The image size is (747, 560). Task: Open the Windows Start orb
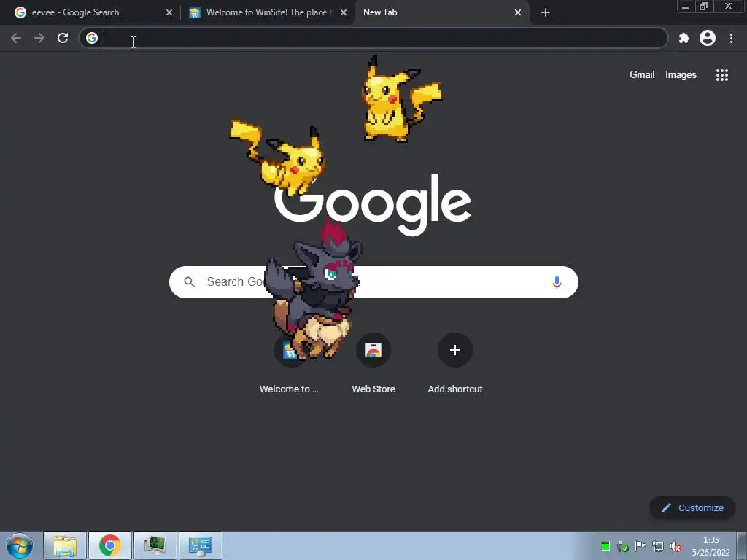[x=20, y=545]
